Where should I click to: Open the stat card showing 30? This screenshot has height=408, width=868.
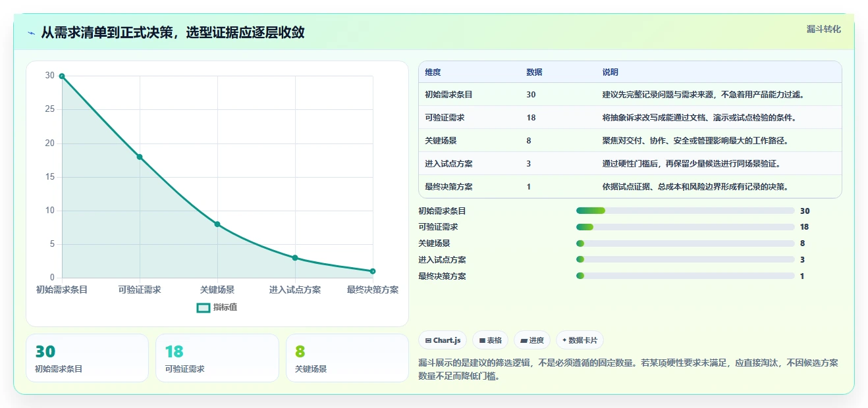coord(88,358)
